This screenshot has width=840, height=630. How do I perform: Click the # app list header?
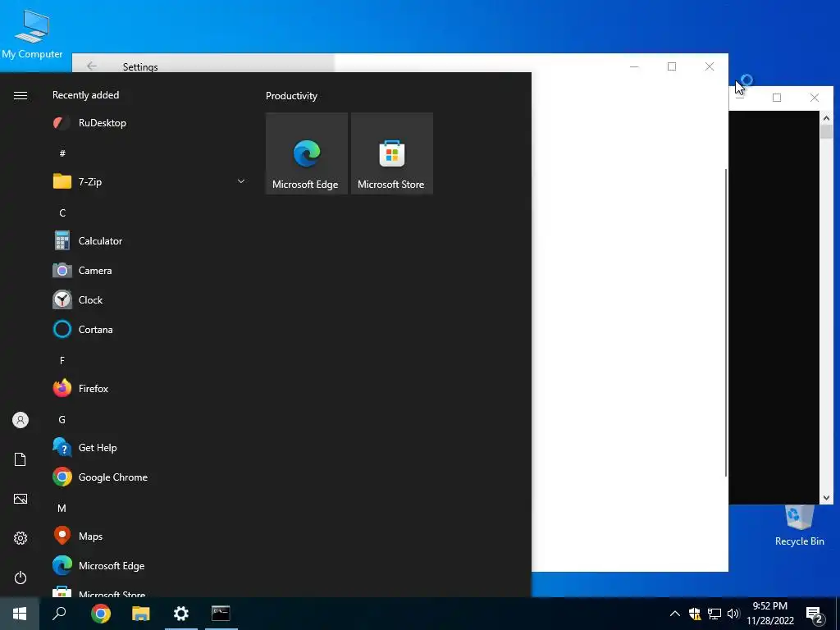point(62,153)
